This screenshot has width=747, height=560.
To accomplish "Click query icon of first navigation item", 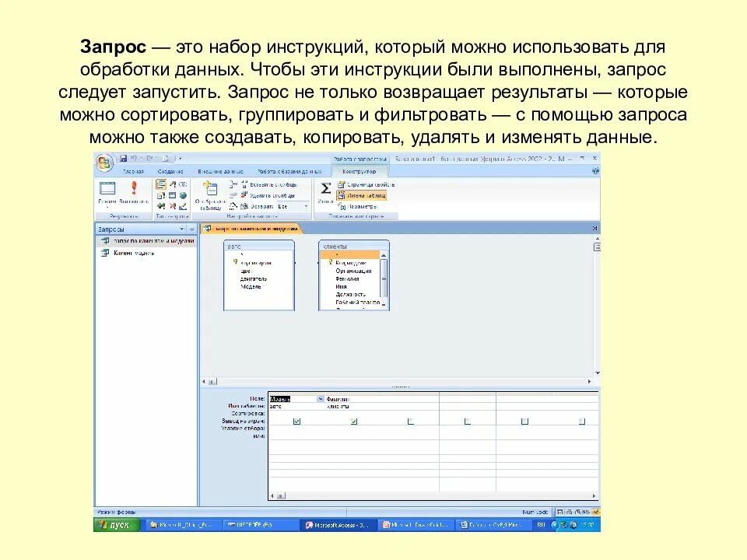I will pyautogui.click(x=105, y=241).
